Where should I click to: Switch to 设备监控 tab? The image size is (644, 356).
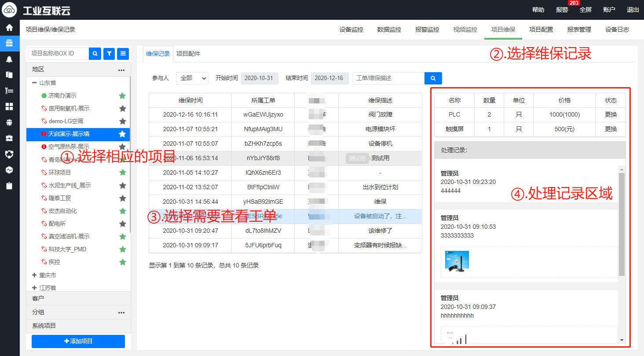pyautogui.click(x=351, y=29)
